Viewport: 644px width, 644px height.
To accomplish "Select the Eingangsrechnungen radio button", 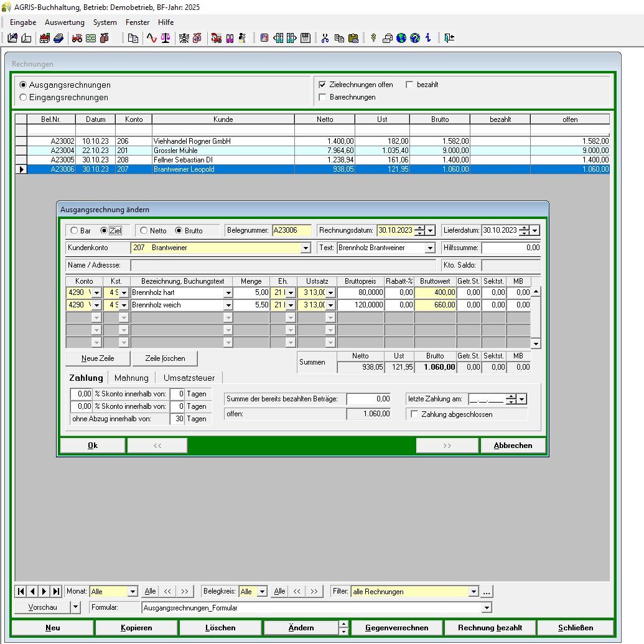I will pyautogui.click(x=24, y=97).
